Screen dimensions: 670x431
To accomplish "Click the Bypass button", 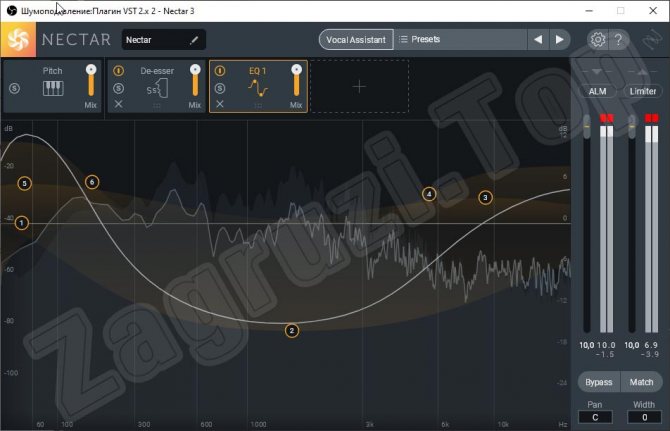I will [x=598, y=382].
